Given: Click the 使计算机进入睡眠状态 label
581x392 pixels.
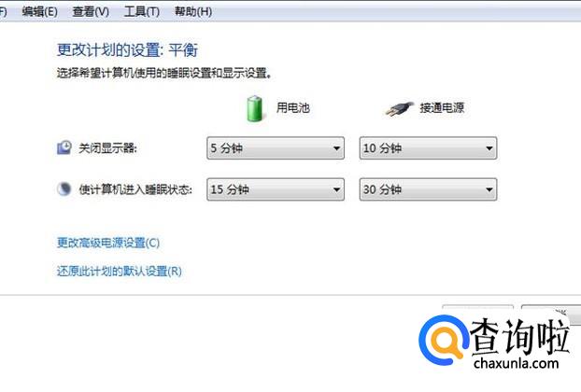Looking at the screenshot, I should (135, 189).
